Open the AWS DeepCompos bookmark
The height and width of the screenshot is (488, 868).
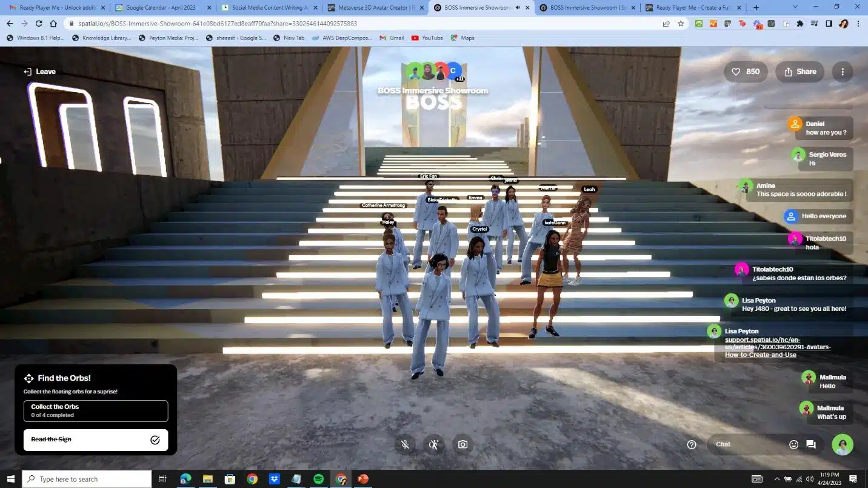click(x=343, y=38)
